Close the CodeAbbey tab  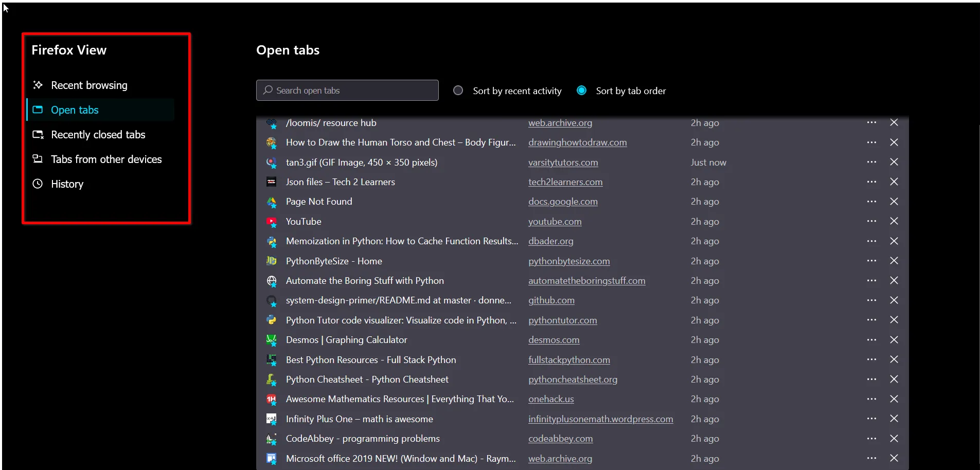point(894,438)
